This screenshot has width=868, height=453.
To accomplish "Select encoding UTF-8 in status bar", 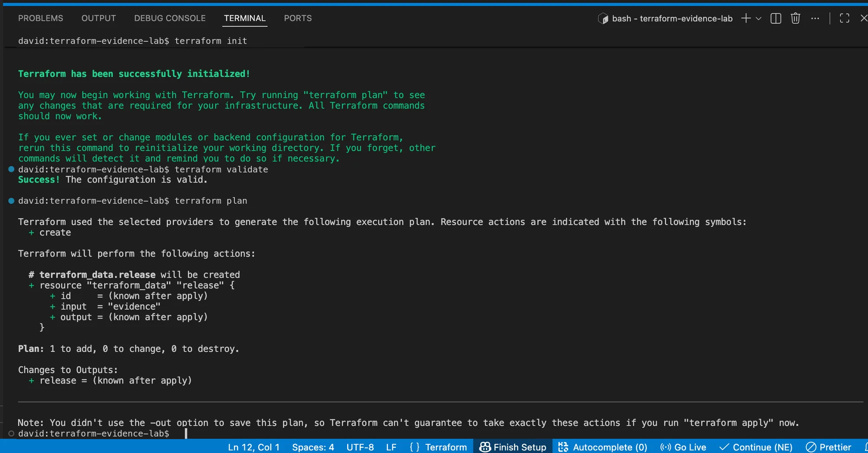I will coord(360,447).
